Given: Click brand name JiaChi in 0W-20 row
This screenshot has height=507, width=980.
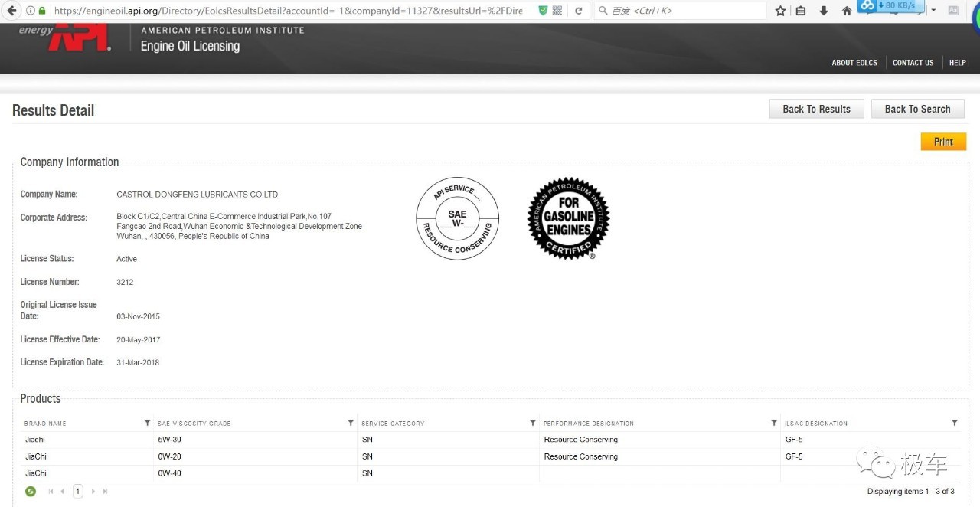Looking at the screenshot, I should pos(36,456).
